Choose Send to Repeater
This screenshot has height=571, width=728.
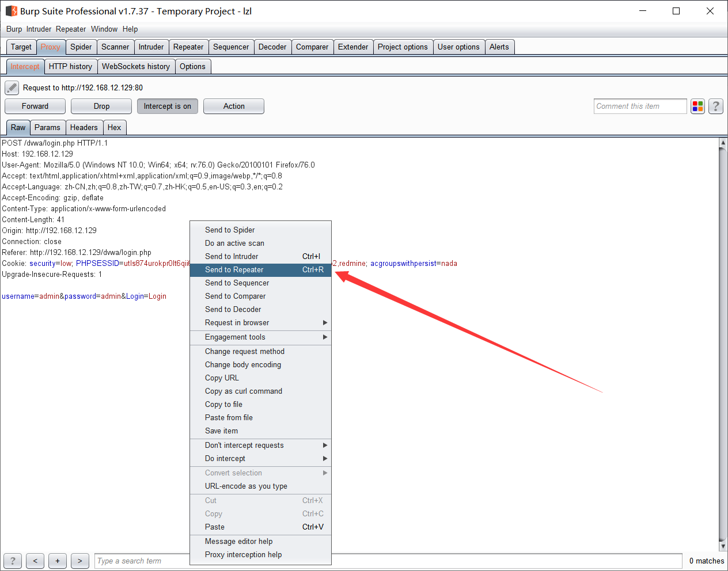pyautogui.click(x=260, y=269)
